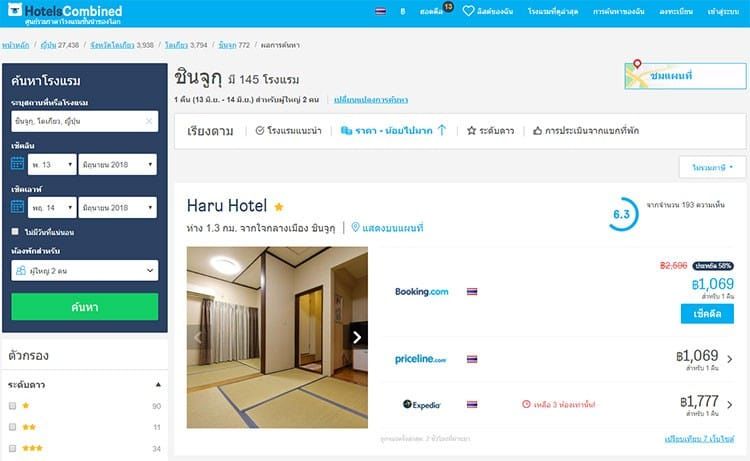The width and height of the screenshot is (750, 461).
Task: Click the check-out calendar icon
Action: (x=17, y=207)
